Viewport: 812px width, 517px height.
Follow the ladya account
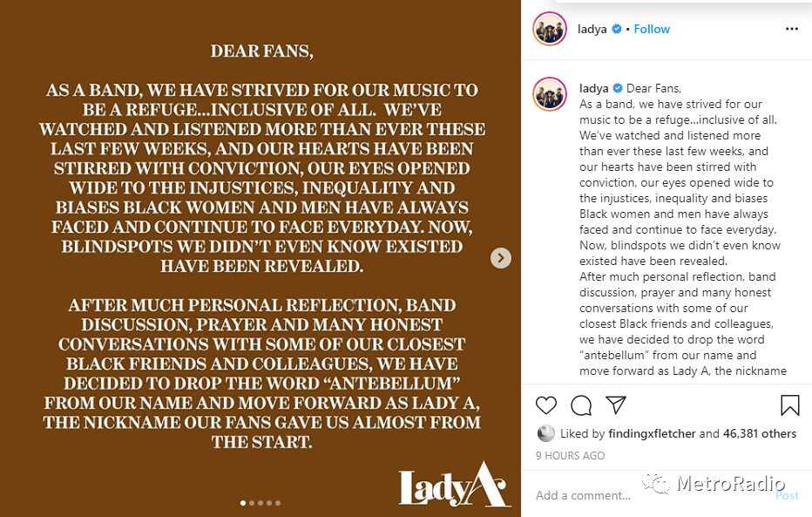[652, 29]
